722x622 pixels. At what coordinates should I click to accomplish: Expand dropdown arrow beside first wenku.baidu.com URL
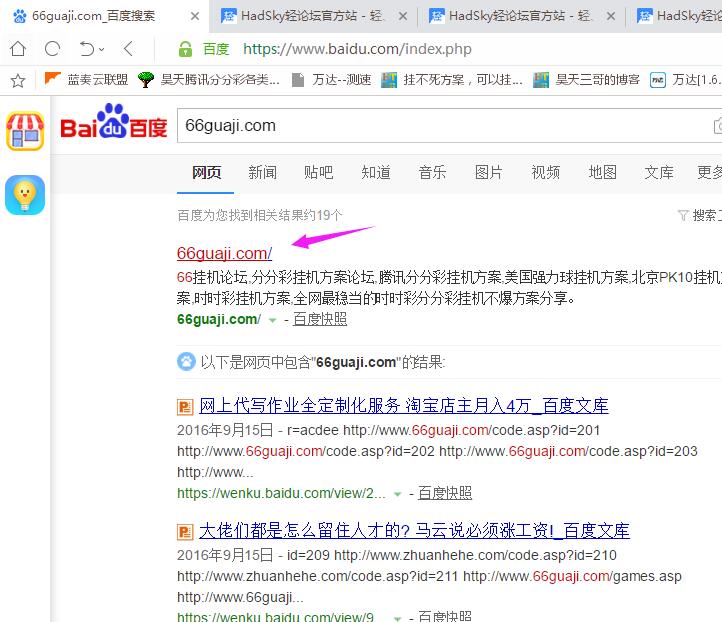[x=397, y=494]
